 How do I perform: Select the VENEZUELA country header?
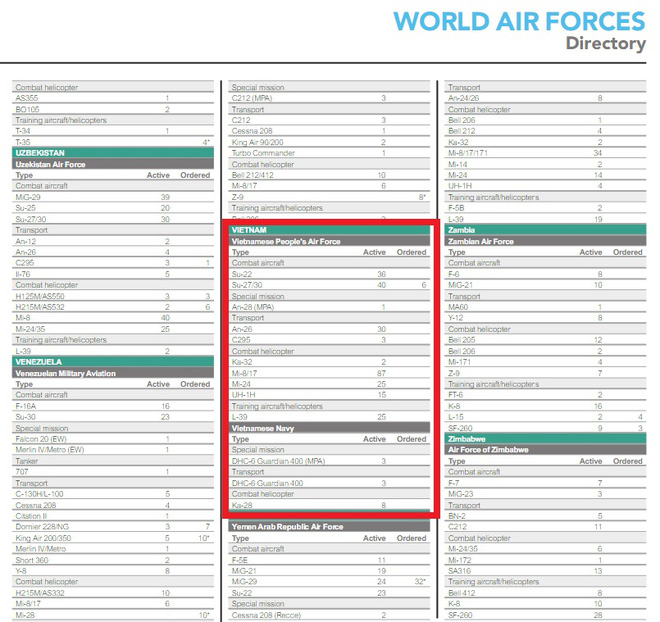(x=39, y=361)
